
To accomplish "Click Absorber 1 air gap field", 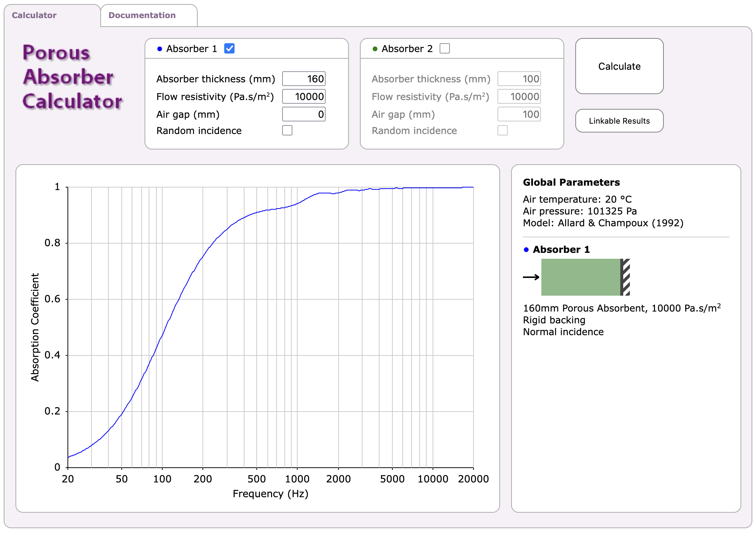I will click(x=304, y=114).
